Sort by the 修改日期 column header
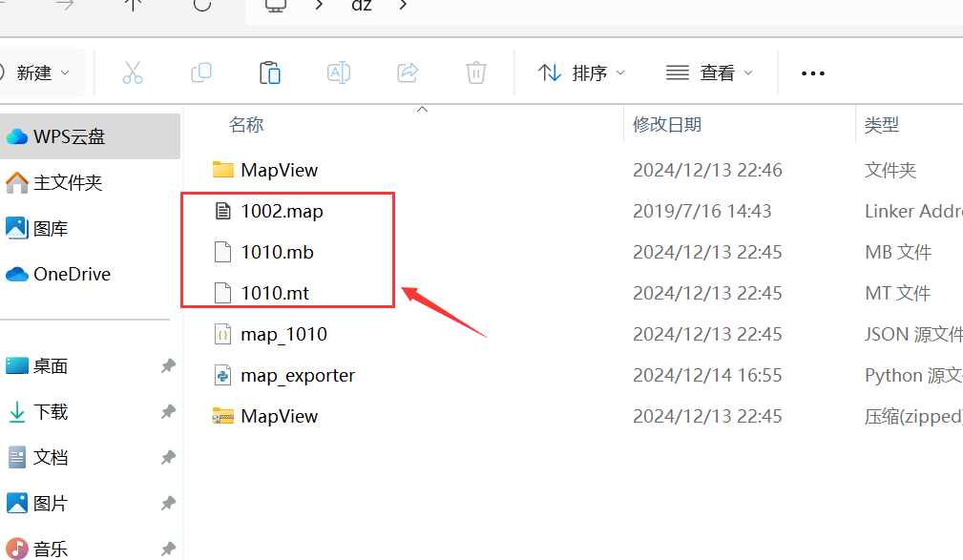The height and width of the screenshot is (560, 963). pos(667,125)
